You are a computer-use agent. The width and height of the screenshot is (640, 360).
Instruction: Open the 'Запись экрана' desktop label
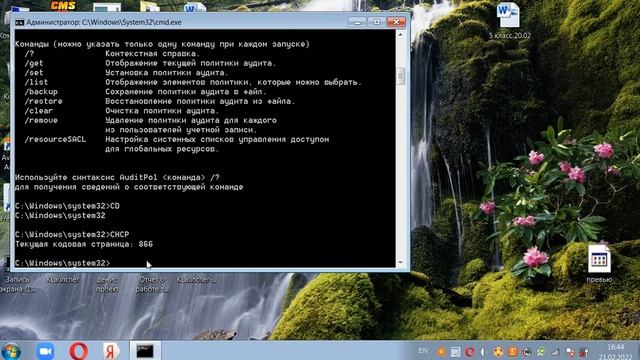pyautogui.click(x=18, y=284)
